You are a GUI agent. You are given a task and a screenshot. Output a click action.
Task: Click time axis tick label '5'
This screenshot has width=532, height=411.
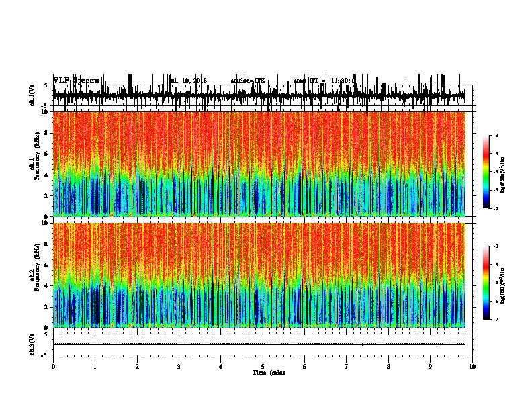263,367
